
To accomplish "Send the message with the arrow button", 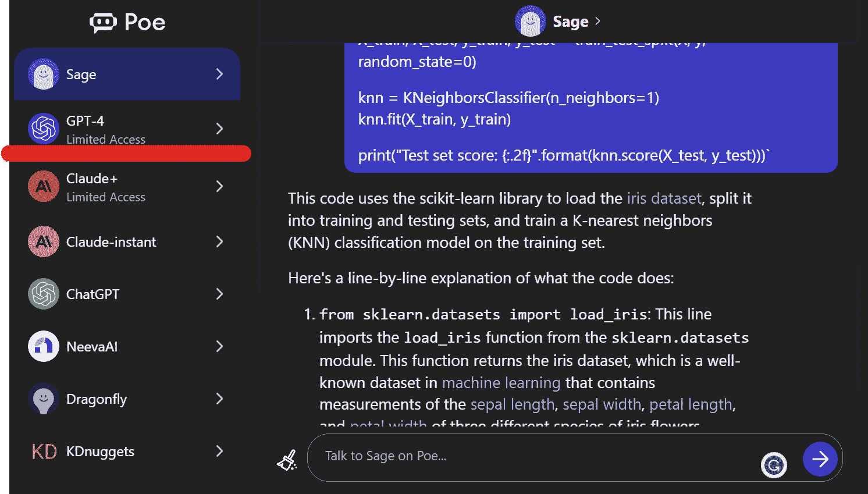I will (x=820, y=459).
